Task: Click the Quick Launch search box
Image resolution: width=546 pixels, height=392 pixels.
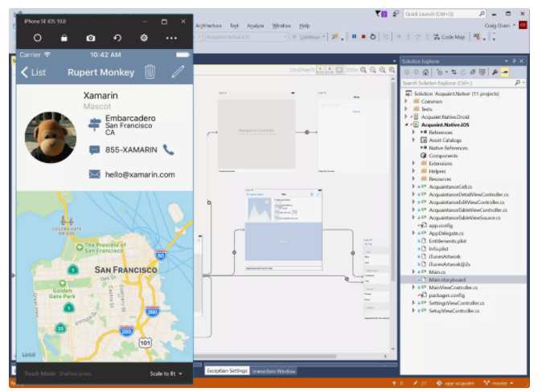Action: [x=441, y=14]
